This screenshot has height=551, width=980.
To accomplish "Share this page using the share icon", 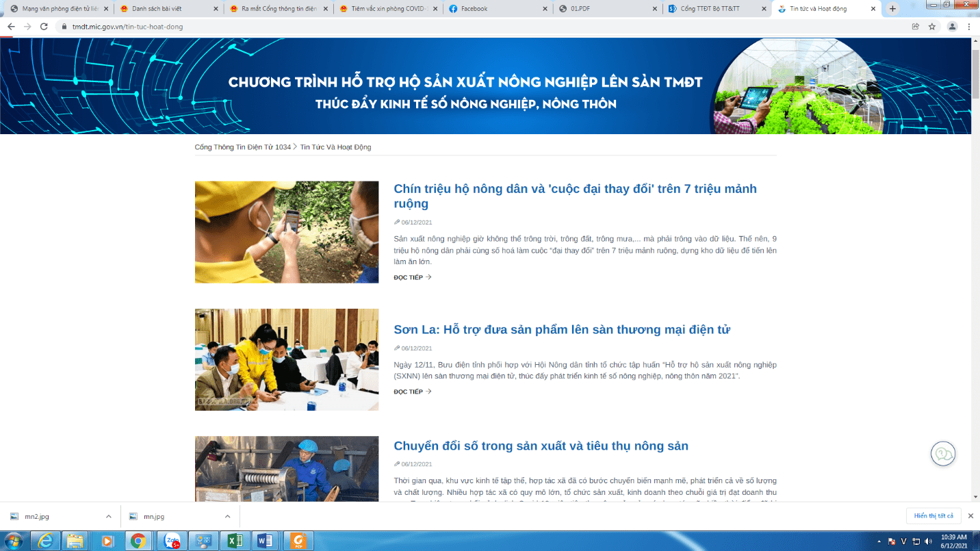I will [916, 27].
